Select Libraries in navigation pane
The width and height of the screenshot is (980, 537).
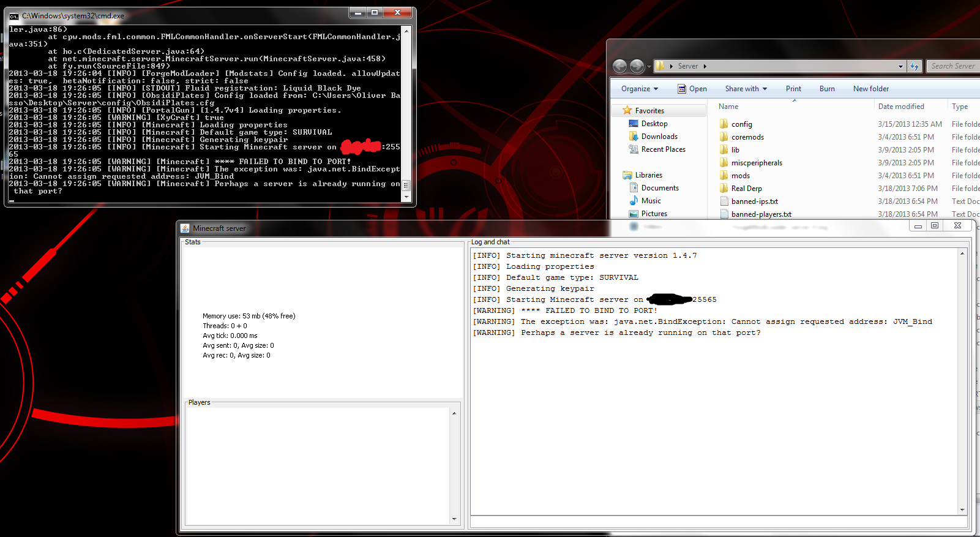pyautogui.click(x=649, y=175)
